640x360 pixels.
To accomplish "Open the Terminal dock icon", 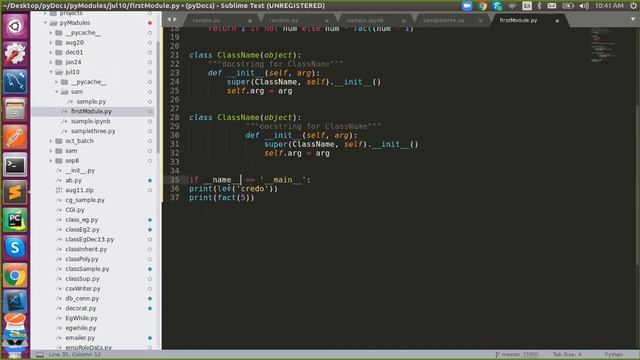I will (15, 165).
